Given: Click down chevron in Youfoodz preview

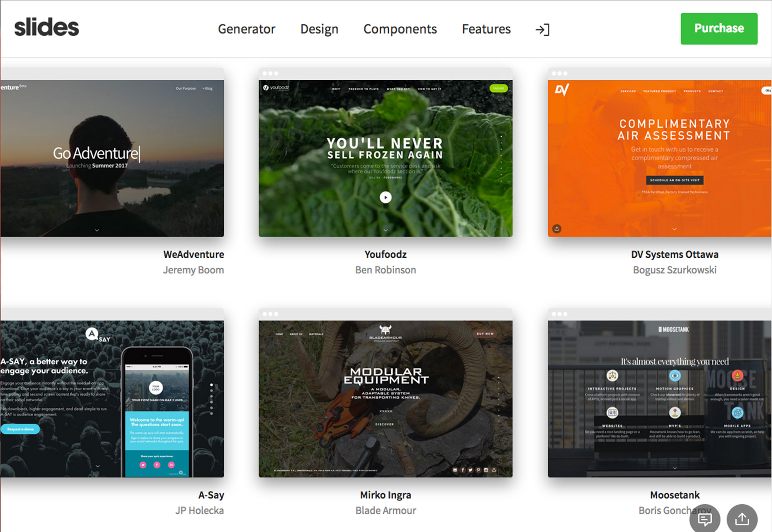Looking at the screenshot, I should 386,230.
